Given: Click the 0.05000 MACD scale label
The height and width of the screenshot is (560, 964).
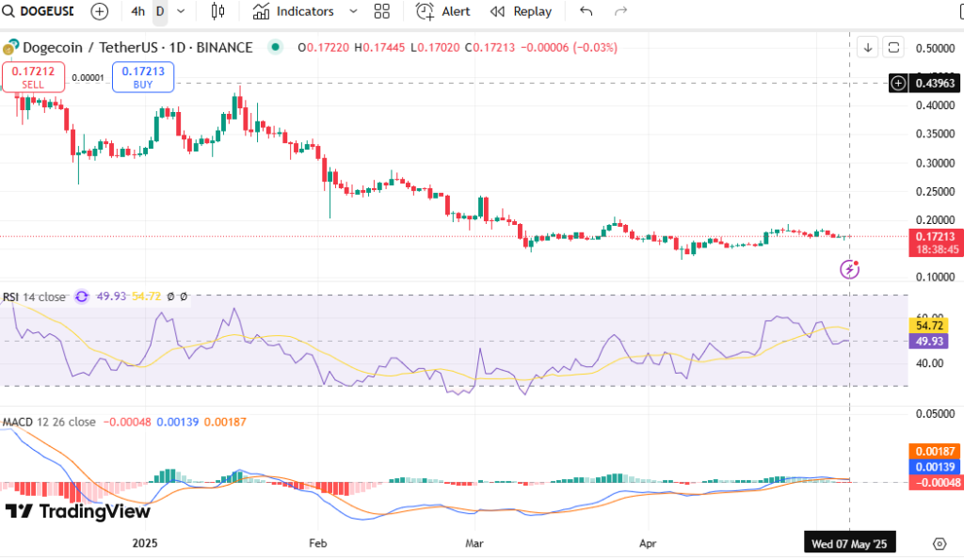Looking at the screenshot, I should (935, 414).
